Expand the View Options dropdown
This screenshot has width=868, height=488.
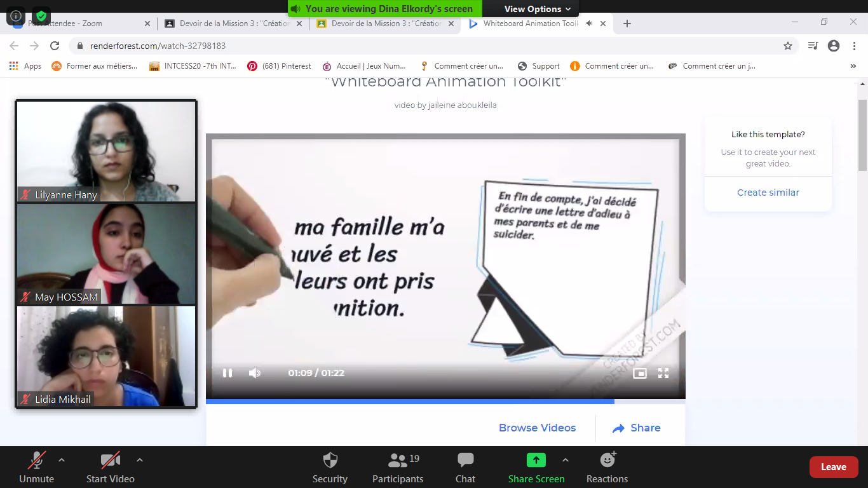[x=537, y=9]
